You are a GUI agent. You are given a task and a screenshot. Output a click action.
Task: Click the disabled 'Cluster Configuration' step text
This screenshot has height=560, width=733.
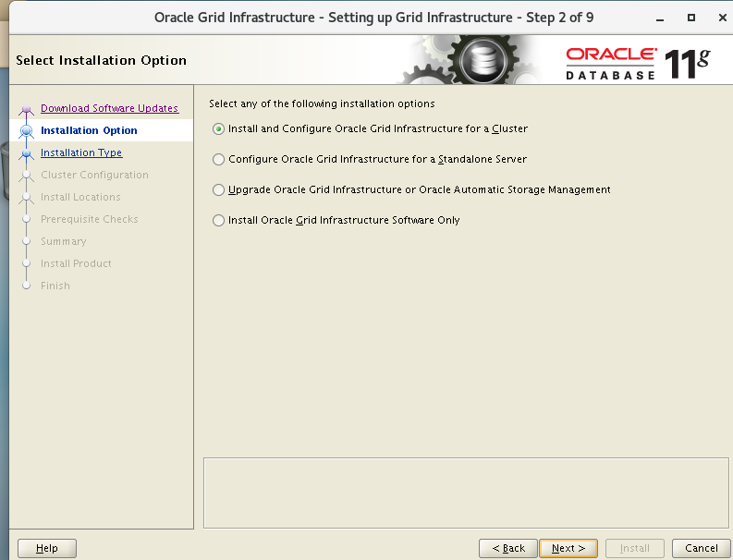click(x=94, y=175)
